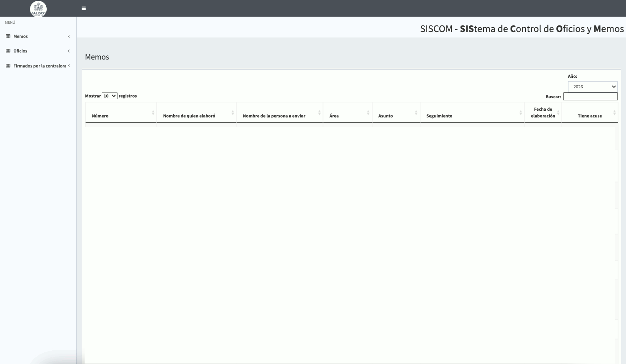Screen dimensions: 626x364
Task: Sort arrows on Nombre de quien elaboró
Action: 233,113
